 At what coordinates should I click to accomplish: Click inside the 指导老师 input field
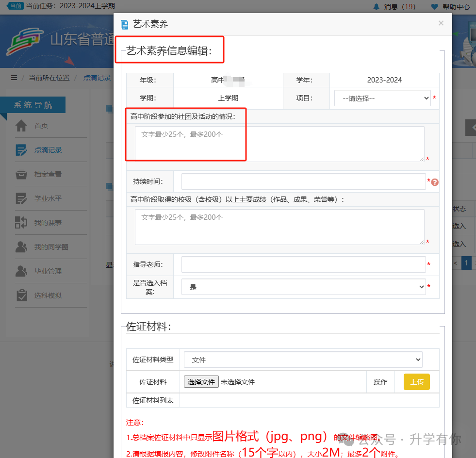(x=303, y=264)
